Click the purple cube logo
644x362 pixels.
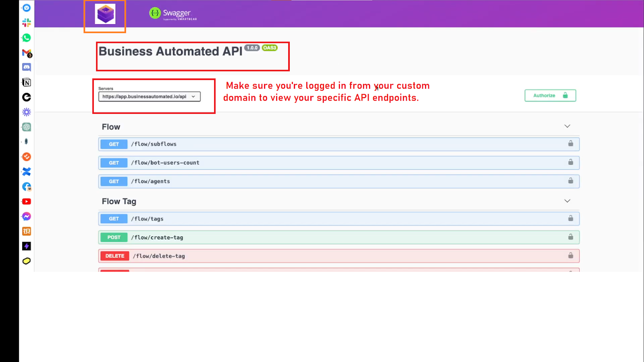pyautogui.click(x=105, y=14)
